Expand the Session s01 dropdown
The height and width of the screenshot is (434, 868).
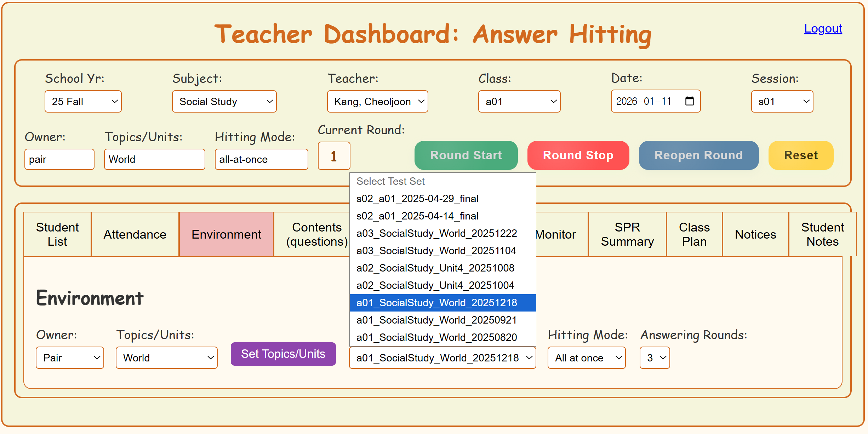[782, 102]
